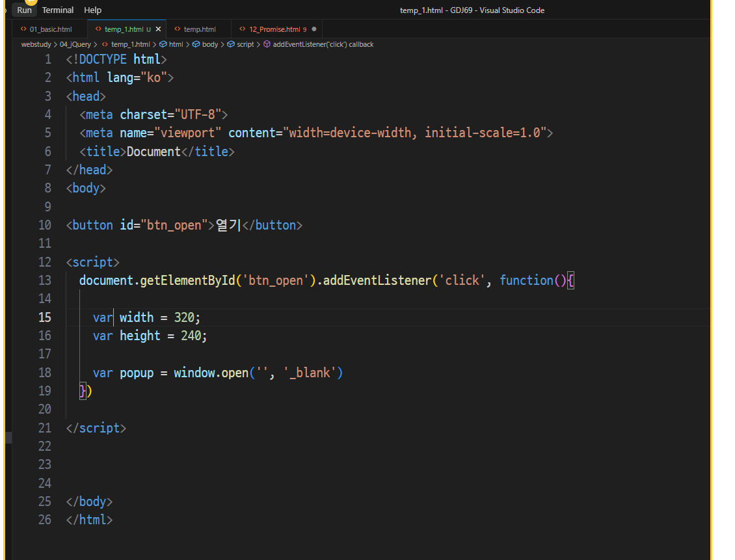Click the closing </html> tag on line 26
Image resolution: width=735 pixels, height=560 pixels.
[x=89, y=520]
